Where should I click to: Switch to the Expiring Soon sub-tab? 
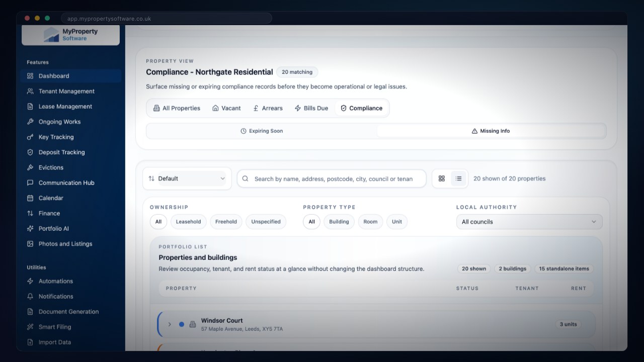[x=262, y=131]
